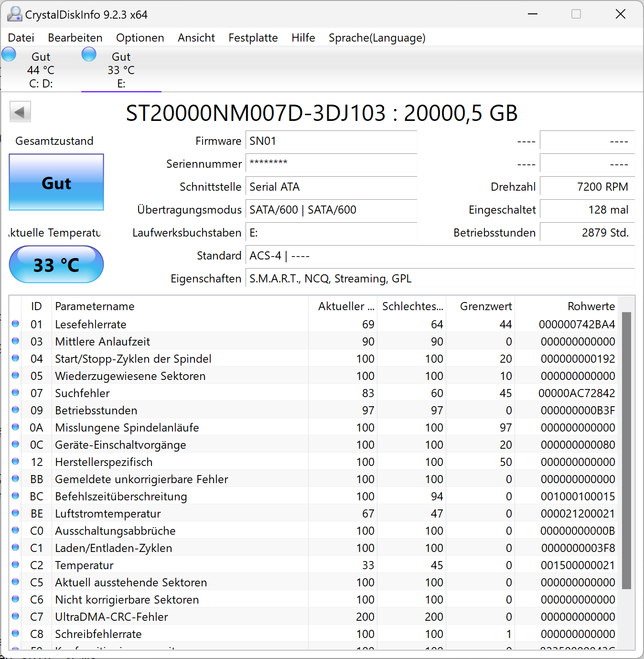Click the masked Seriennummer field
Screen dimensions: 644x659
coord(332,164)
